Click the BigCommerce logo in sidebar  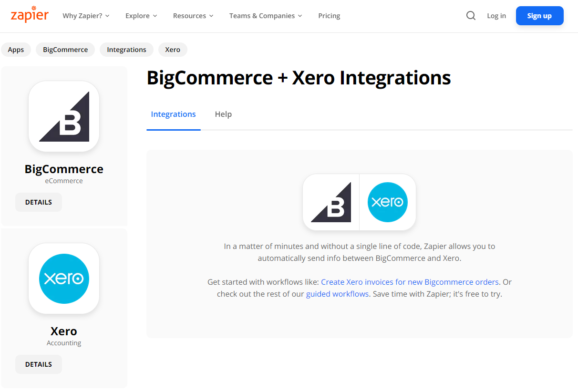[x=64, y=116]
